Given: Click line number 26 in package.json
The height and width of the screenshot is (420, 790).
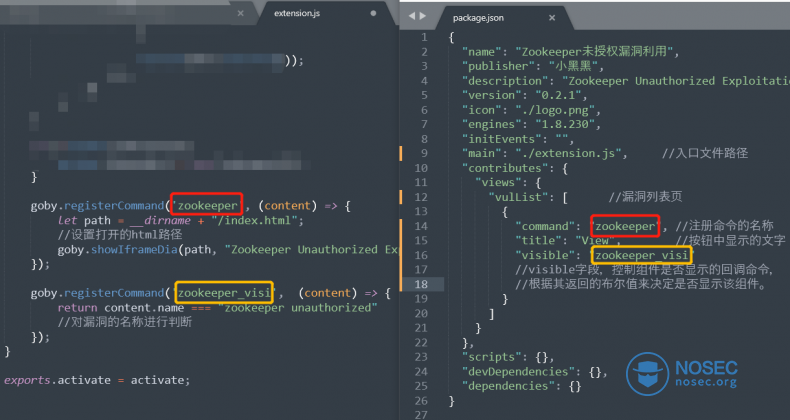Looking at the screenshot, I should coord(421,400).
